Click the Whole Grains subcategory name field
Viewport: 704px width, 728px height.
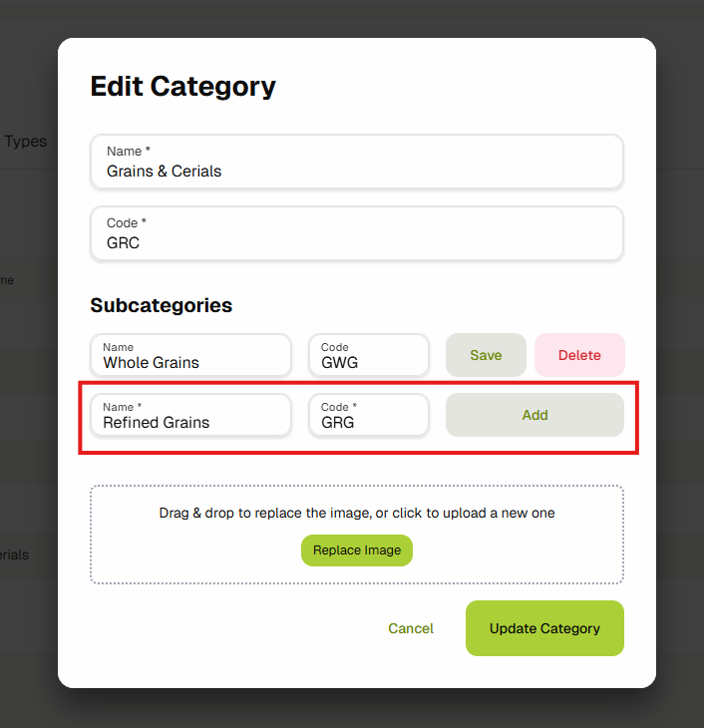pyautogui.click(x=190, y=362)
